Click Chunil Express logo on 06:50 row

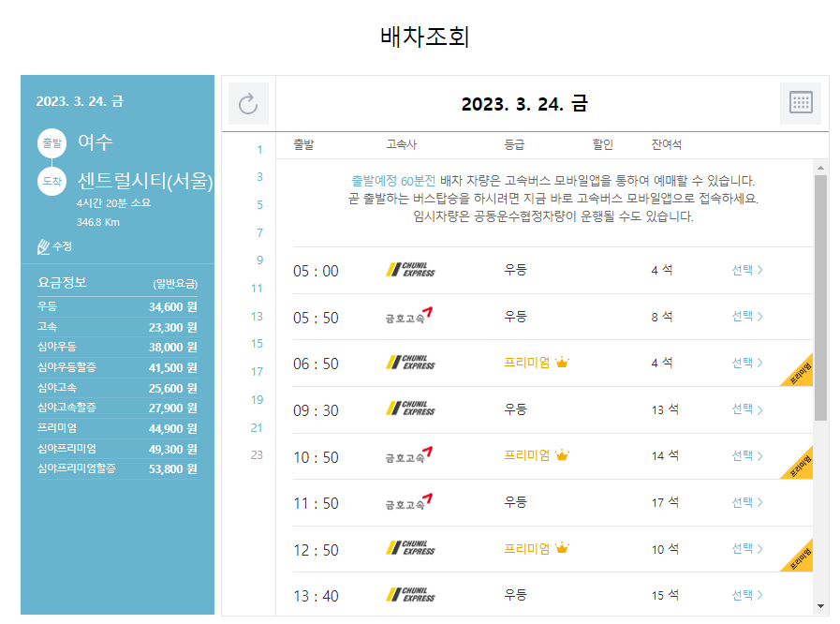[410, 363]
